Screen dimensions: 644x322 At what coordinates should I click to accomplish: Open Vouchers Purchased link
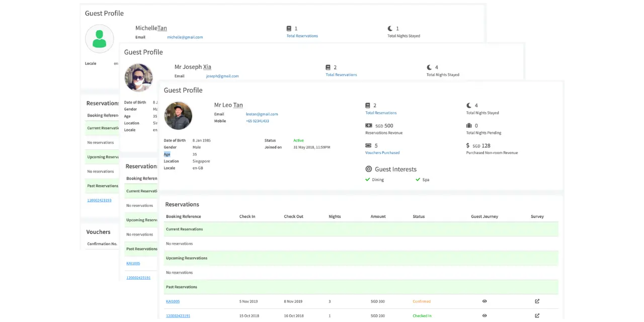click(x=382, y=152)
